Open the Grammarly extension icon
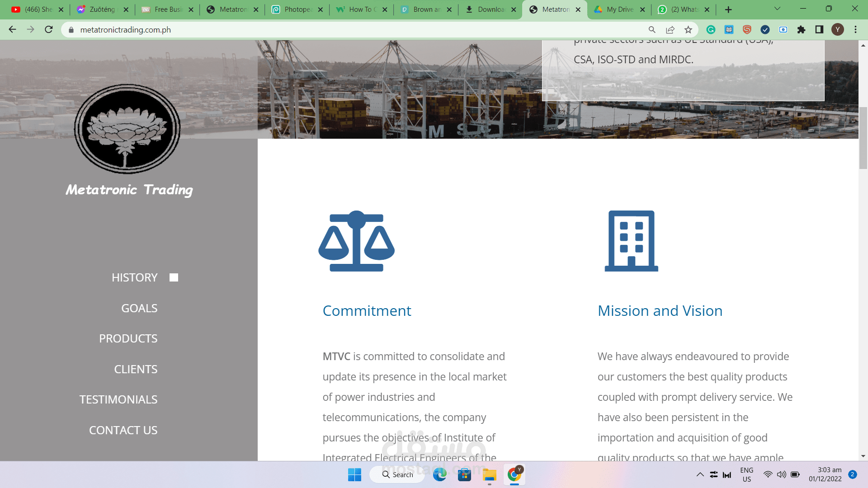Screen dimensions: 868x488 pyautogui.click(x=711, y=30)
